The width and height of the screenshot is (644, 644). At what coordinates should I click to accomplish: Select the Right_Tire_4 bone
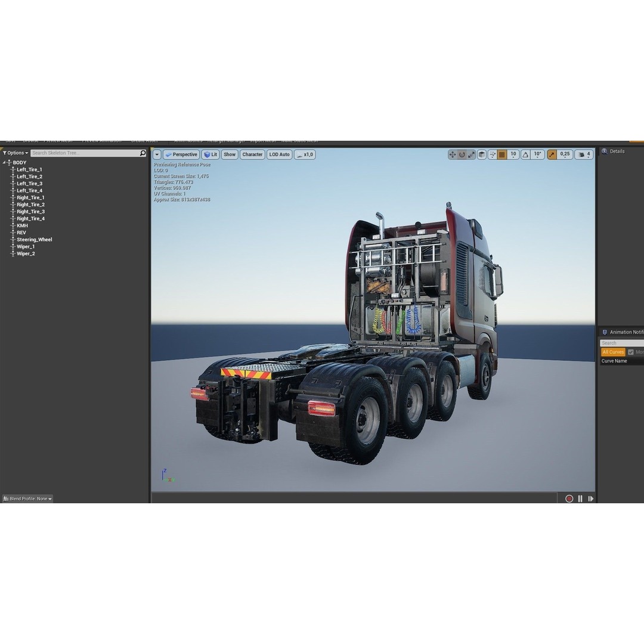30,218
